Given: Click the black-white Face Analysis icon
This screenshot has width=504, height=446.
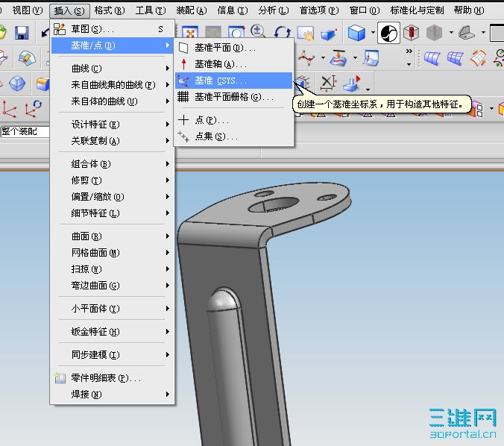Looking at the screenshot, I should tap(388, 33).
